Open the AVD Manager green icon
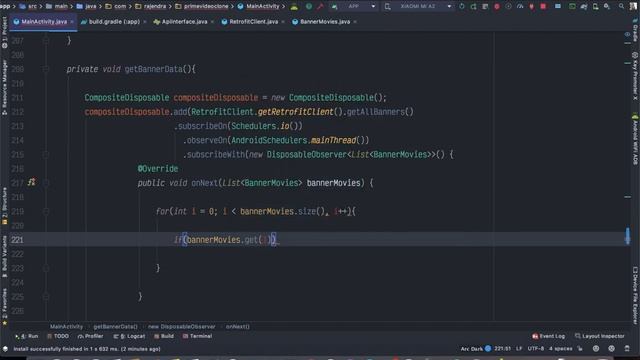 573,6
